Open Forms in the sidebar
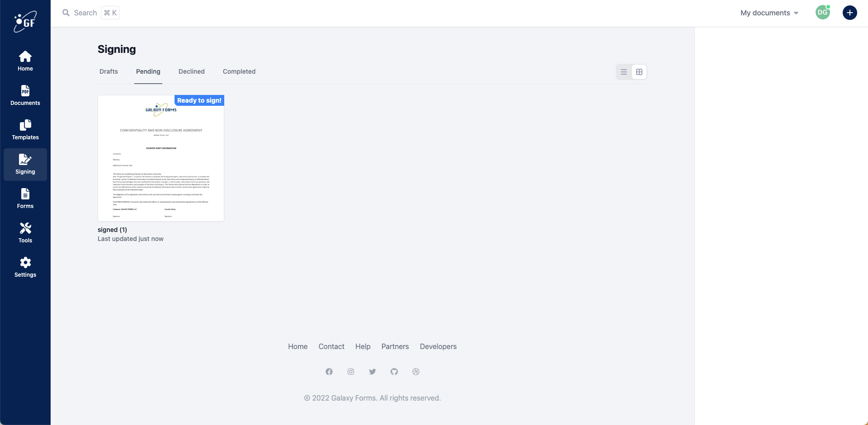Image resolution: width=868 pixels, height=425 pixels. 25,198
